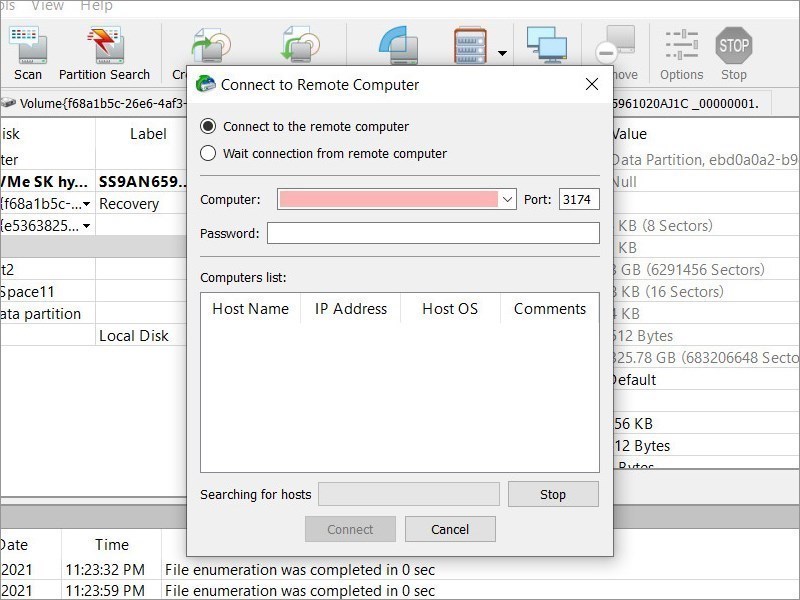Click the Cancel button

[450, 529]
